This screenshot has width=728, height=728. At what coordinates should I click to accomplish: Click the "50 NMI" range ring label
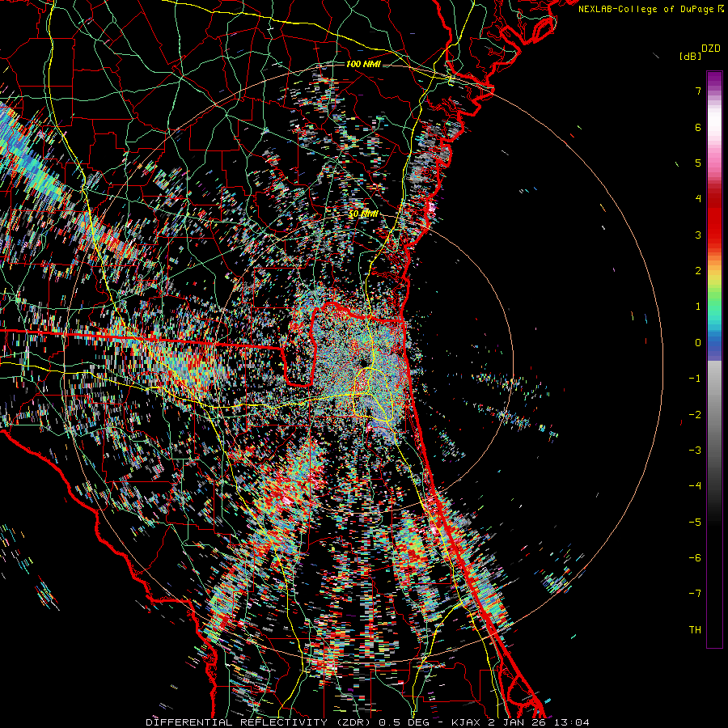pyautogui.click(x=363, y=214)
